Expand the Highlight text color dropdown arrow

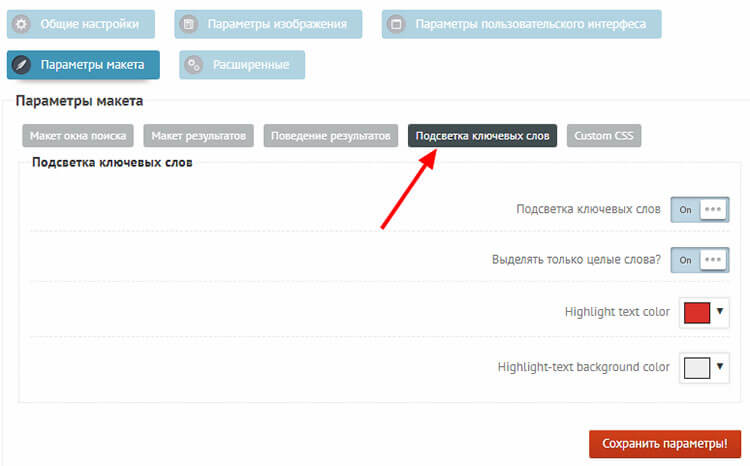(719, 312)
